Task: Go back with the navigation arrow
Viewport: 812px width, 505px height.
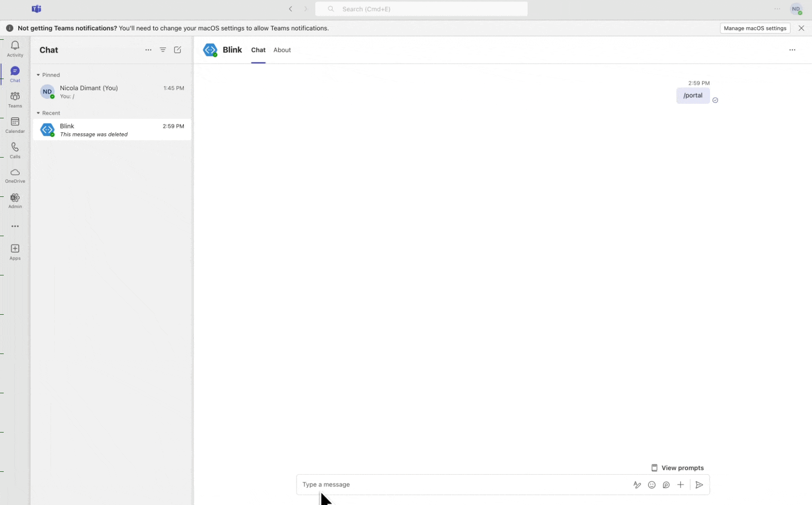Action: coord(290,9)
